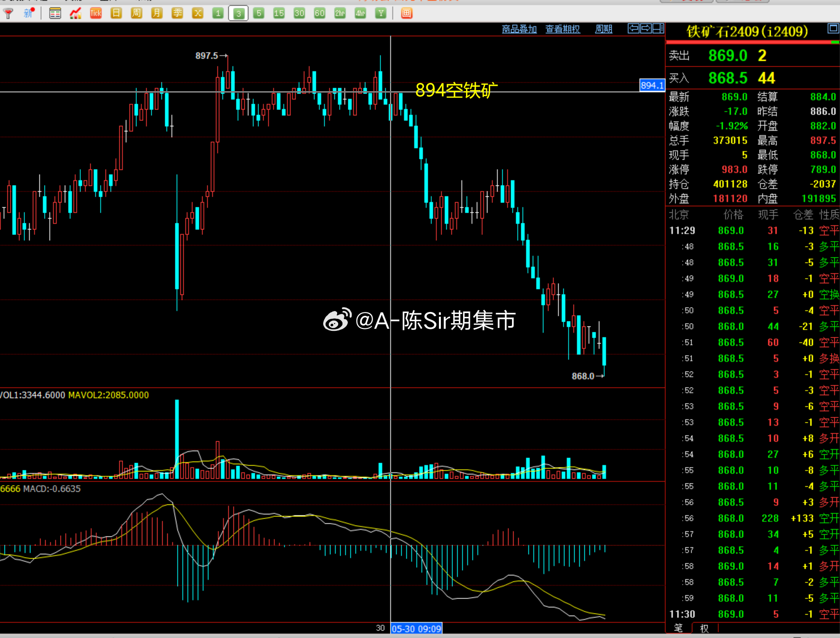
Task: Click the 结算 value 884.0
Action: coord(823,97)
